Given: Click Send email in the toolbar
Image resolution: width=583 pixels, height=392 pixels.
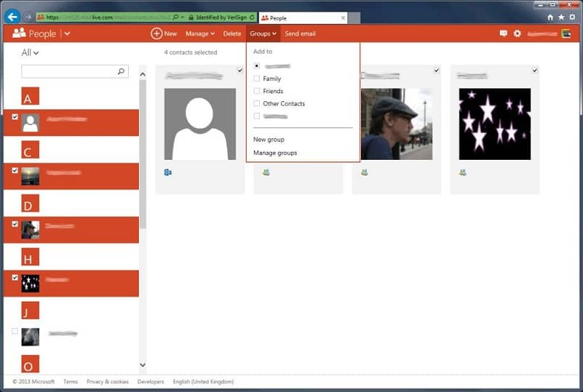Looking at the screenshot, I should point(300,33).
